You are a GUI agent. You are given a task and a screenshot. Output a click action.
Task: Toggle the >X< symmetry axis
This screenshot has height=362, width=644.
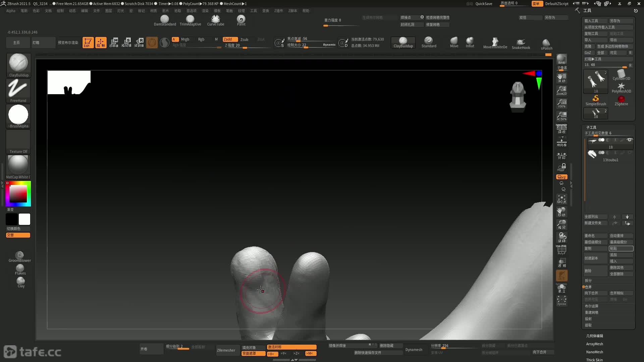(272, 354)
